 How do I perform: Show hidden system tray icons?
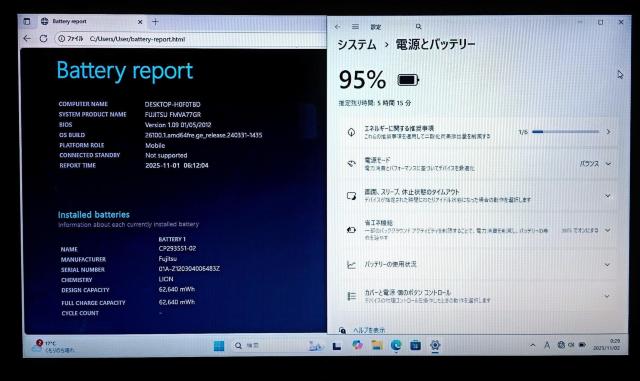[533, 345]
